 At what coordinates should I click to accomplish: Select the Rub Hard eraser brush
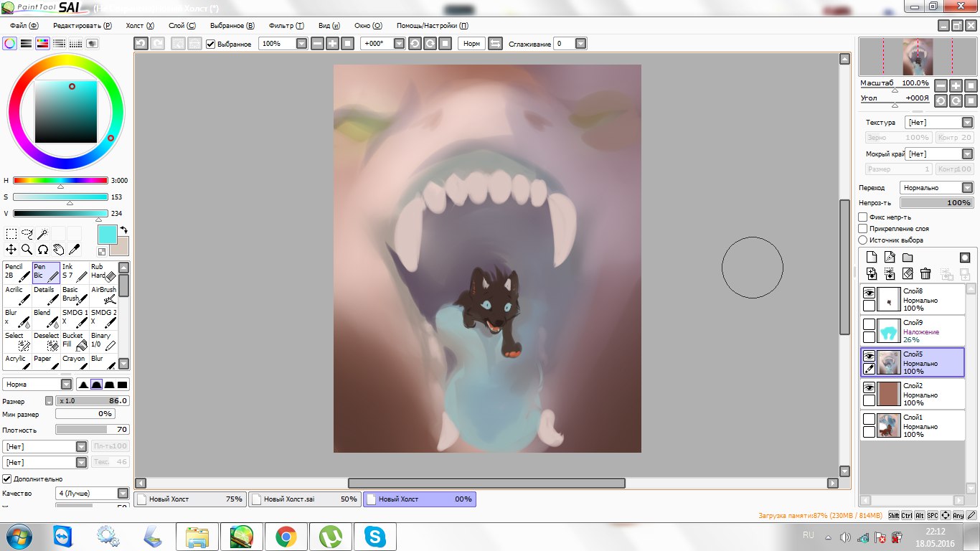102,272
